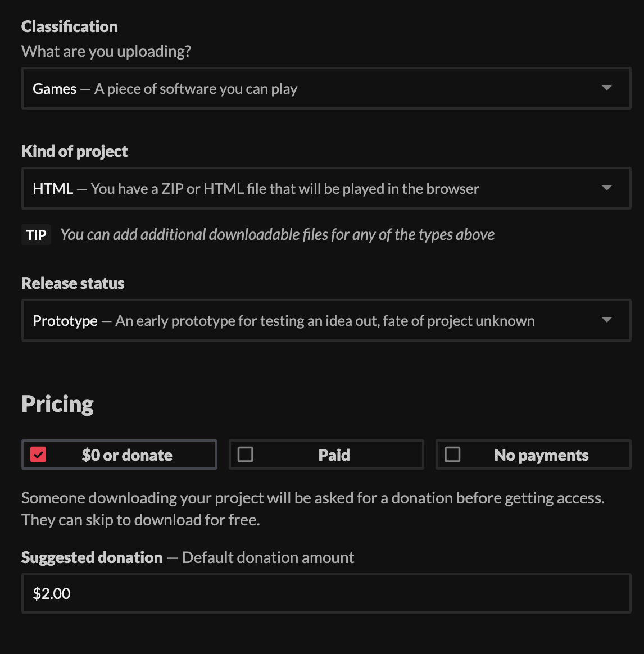Click the additional downloadable files tip text
Screen dimensions: 644x654
click(278, 235)
